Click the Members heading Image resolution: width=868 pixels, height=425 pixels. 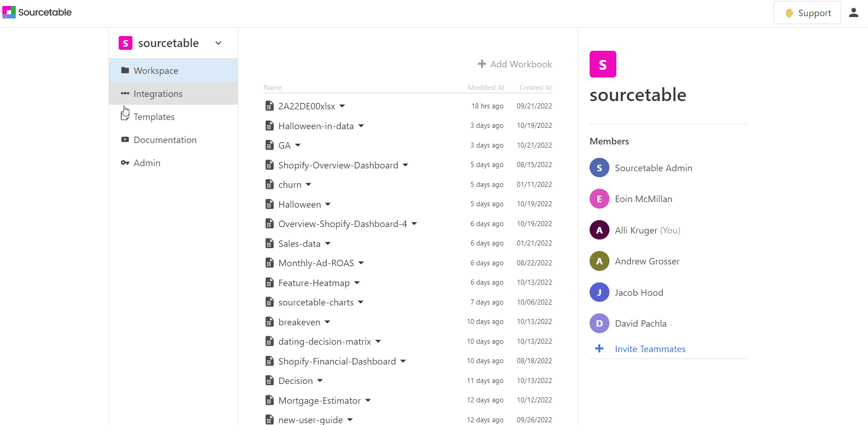pos(609,141)
